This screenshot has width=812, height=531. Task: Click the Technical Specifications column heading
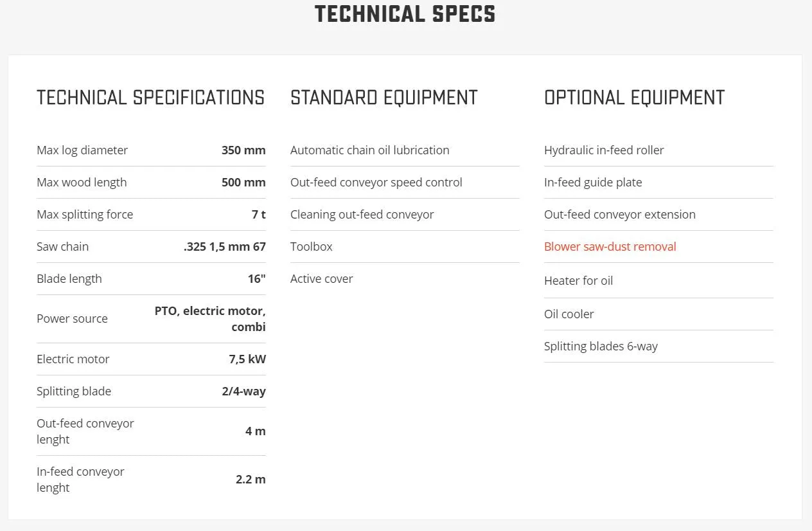pyautogui.click(x=150, y=98)
